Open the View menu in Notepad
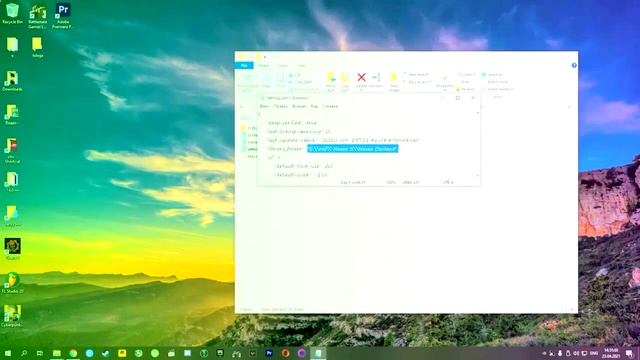 (314, 106)
